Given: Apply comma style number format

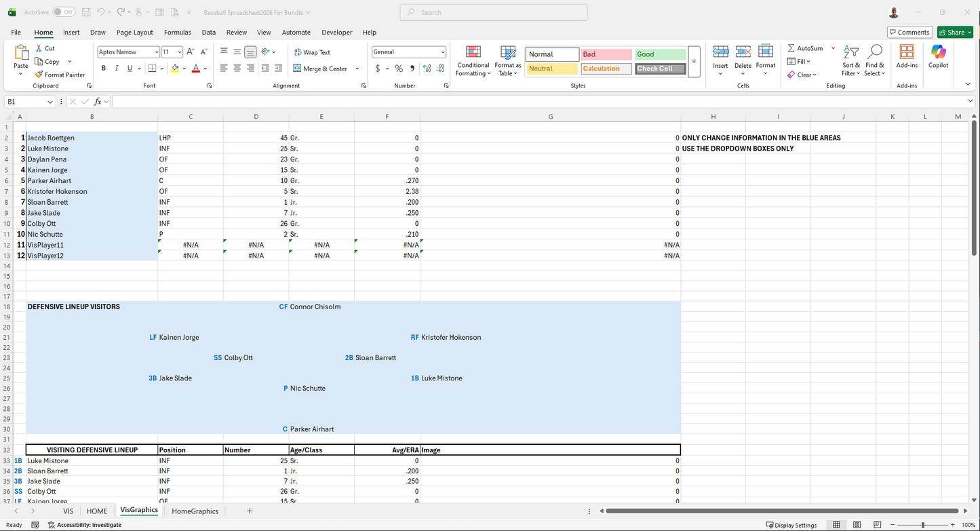Looking at the screenshot, I should point(411,68).
